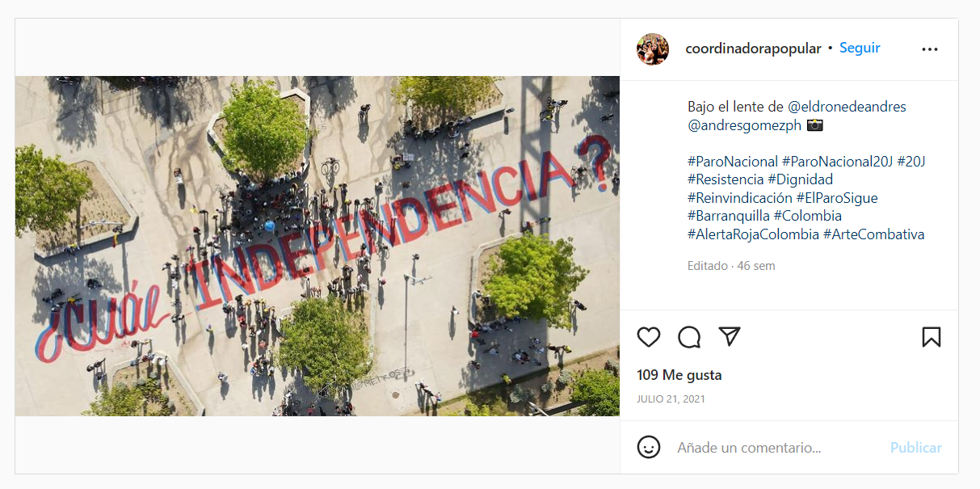Open the three-dot more options menu
The height and width of the screenshot is (489, 980).
point(930,49)
